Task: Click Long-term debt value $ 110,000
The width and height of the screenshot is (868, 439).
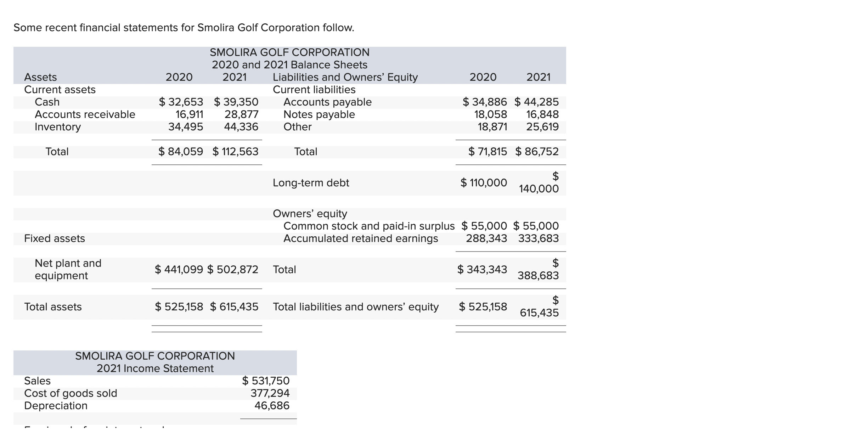Action: [x=484, y=183]
